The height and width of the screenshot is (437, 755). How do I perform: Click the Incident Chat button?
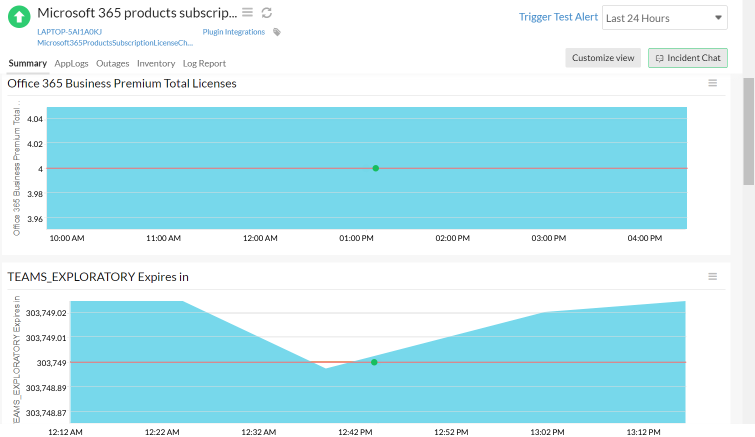688,58
